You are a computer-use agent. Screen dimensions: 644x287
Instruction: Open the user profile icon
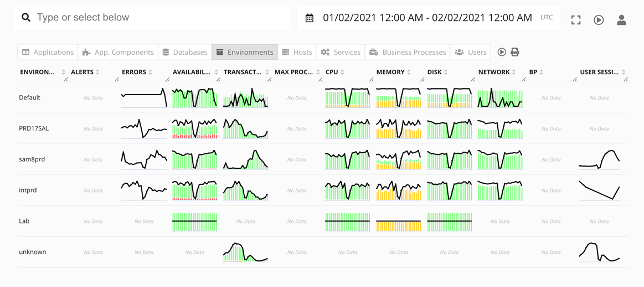click(621, 20)
